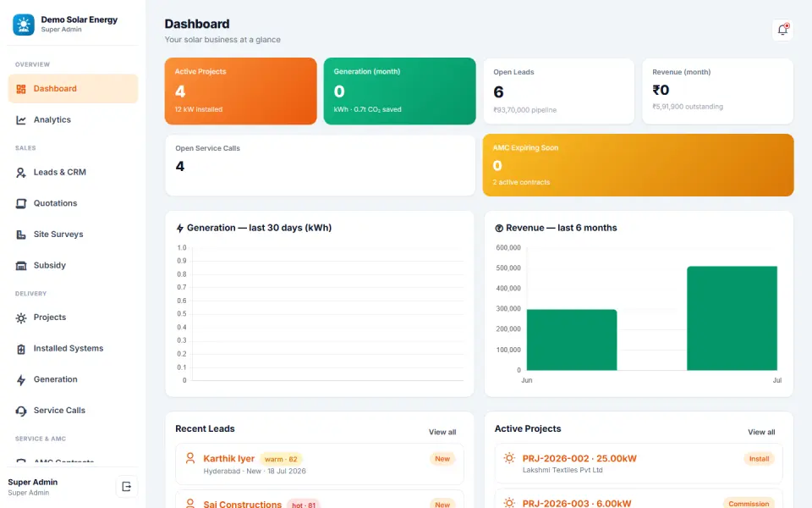Click the Open Leads card
Image resolution: width=812 pixels, height=508 pixels.
point(559,91)
